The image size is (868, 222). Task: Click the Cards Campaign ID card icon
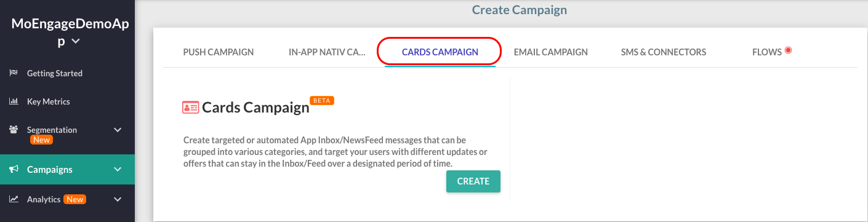point(191,108)
